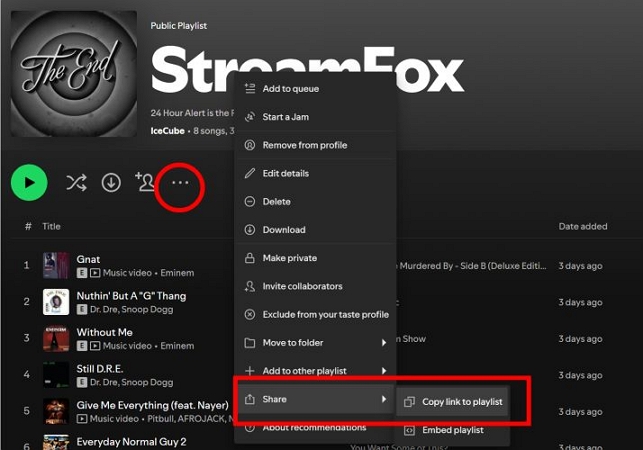The width and height of the screenshot is (643, 450).
Task: Click the padlock Make private icon
Action: [x=250, y=258]
